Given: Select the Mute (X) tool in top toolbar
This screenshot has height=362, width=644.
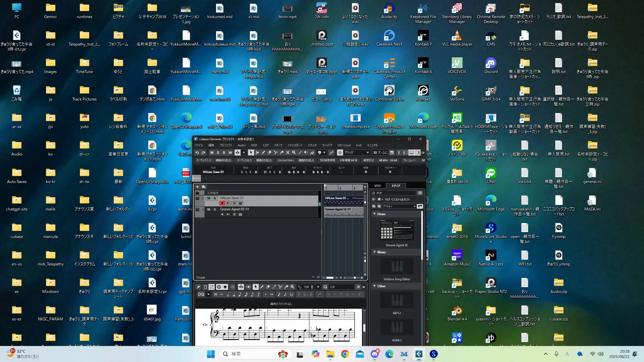Looking at the screenshot, I should tap(287, 153).
